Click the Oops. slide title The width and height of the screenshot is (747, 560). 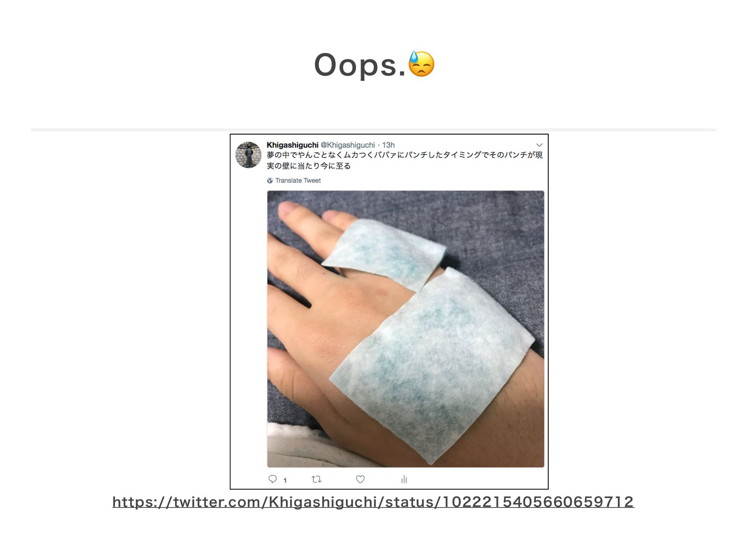360,65
